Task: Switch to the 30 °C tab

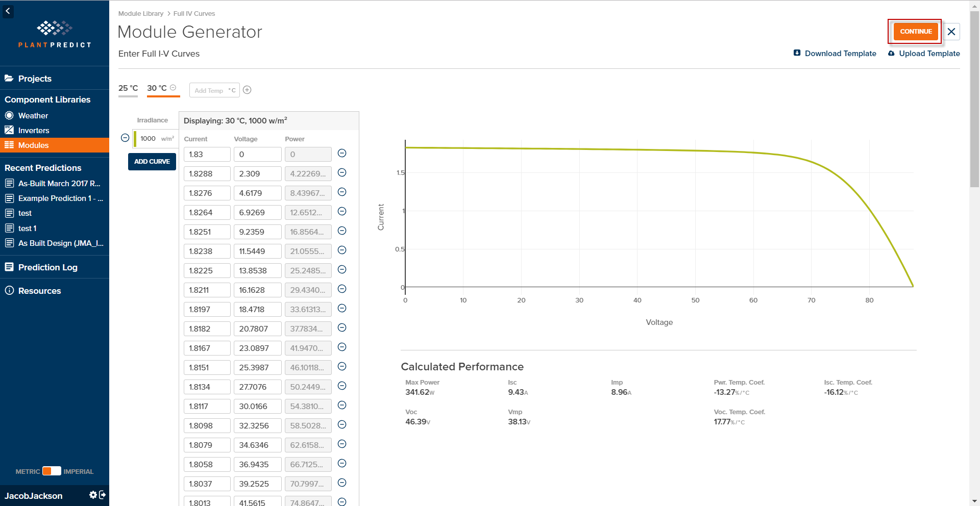Action: click(x=157, y=88)
